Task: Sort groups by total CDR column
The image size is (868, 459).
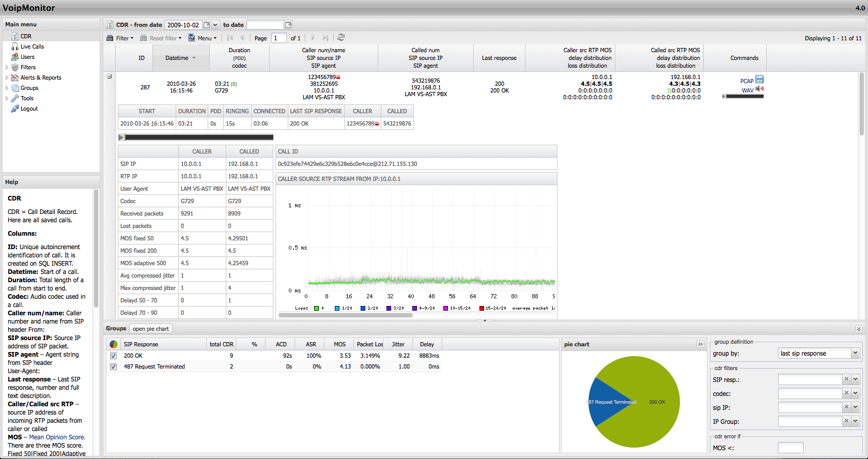Action: 222,344
